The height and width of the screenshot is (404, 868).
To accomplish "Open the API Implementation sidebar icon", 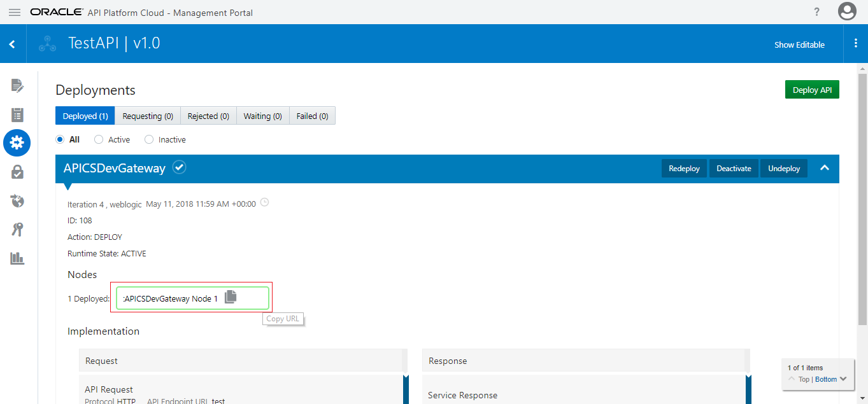I will tap(17, 85).
